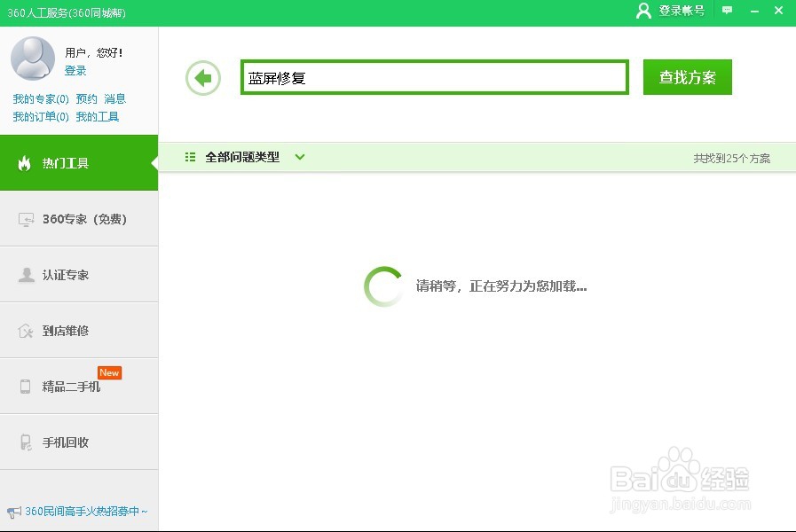
Task: Click the 查找方案 search button
Action: click(x=687, y=77)
